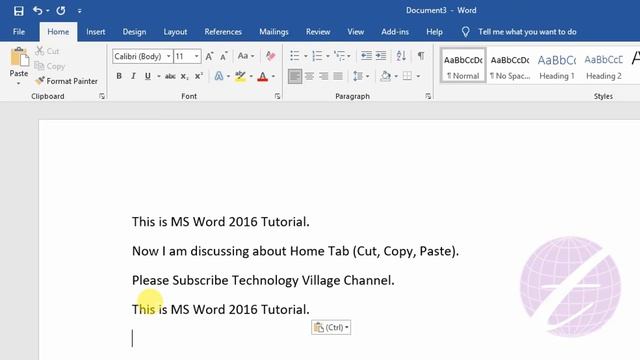This screenshot has width=640, height=360.
Task: Click the Paste clipboard icon
Action: (x=19, y=57)
